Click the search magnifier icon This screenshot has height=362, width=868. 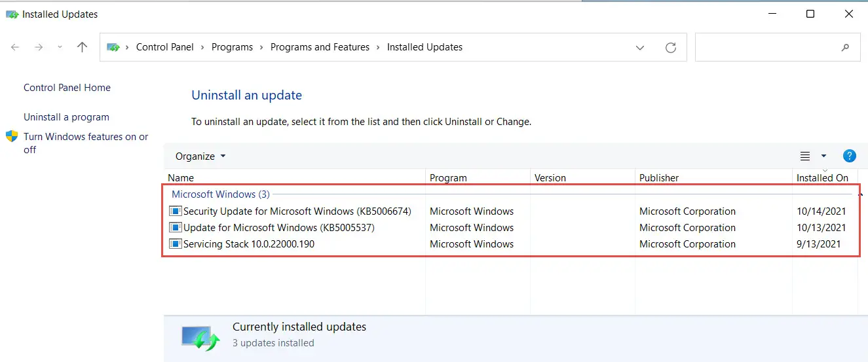[845, 47]
